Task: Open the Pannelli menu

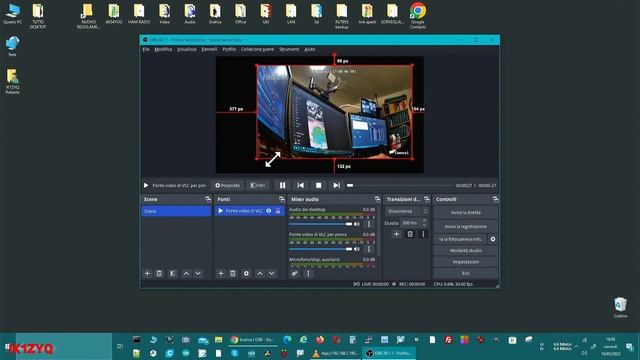Action: pyautogui.click(x=209, y=49)
